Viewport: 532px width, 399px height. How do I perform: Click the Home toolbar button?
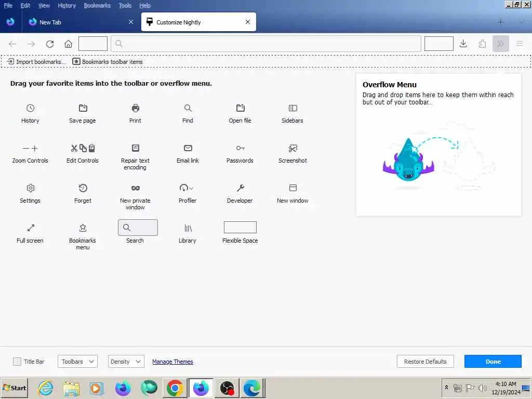coord(68,44)
